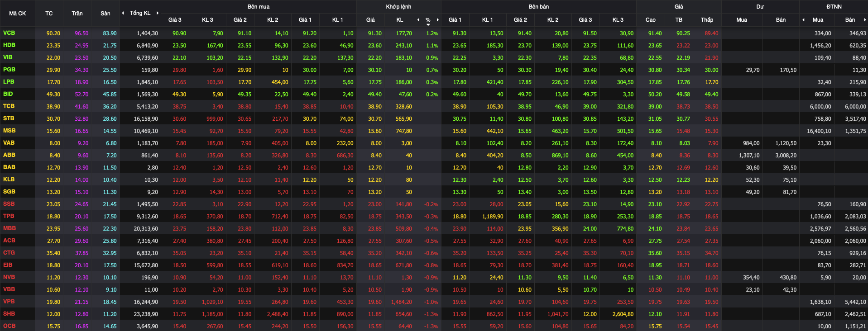Sort by the Trần column header
The height and width of the screenshot is (331, 868).
tap(77, 14)
